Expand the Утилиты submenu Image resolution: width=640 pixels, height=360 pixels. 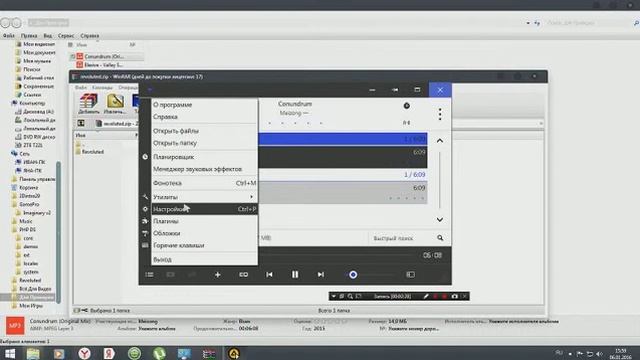coord(204,197)
